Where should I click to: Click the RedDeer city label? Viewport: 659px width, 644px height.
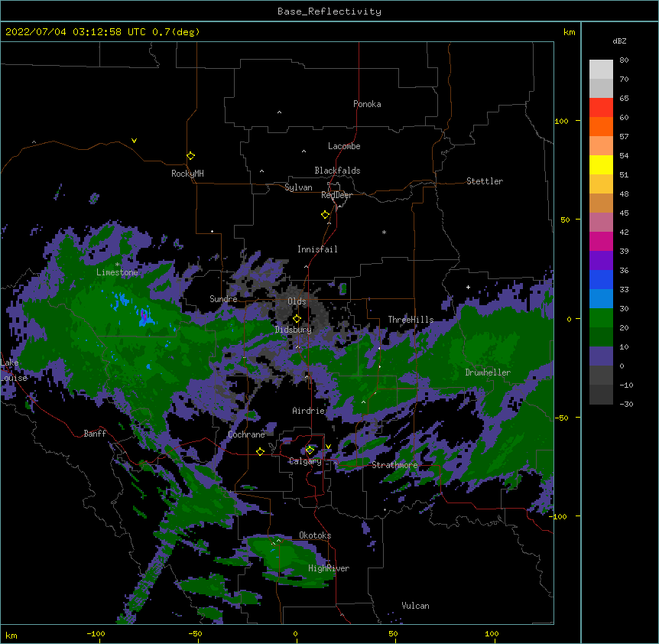336,195
